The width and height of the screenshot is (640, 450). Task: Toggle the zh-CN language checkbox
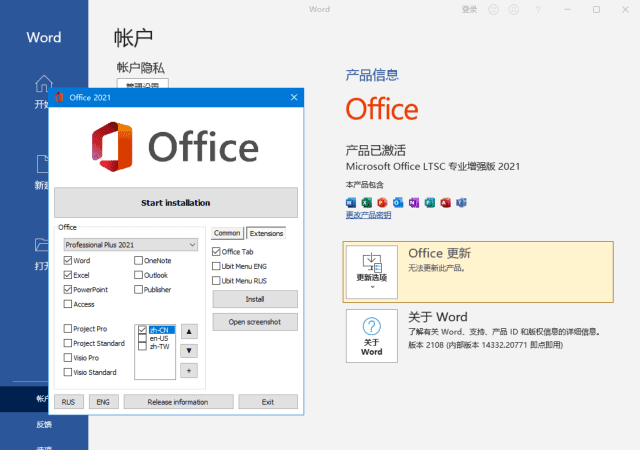[x=142, y=330]
